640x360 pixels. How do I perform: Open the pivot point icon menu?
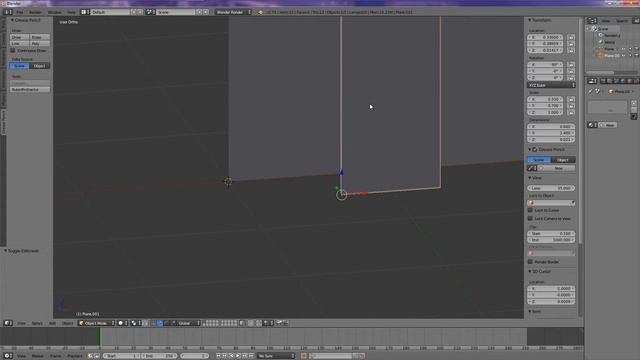[x=136, y=323]
